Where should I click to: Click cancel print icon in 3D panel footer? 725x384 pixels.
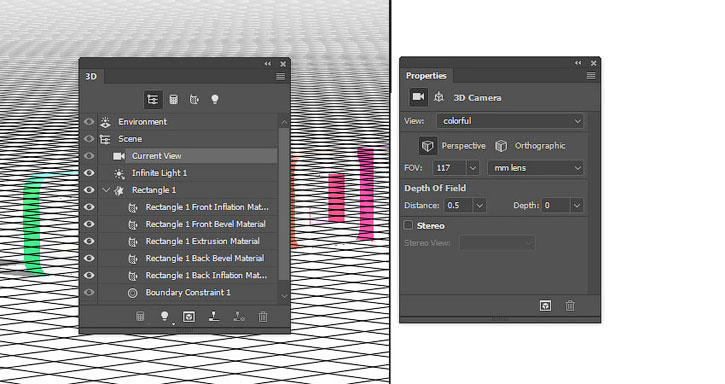tap(239, 316)
